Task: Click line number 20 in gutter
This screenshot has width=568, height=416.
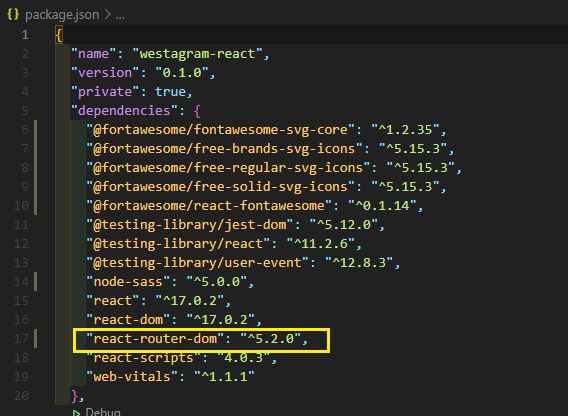Action: click(x=21, y=396)
